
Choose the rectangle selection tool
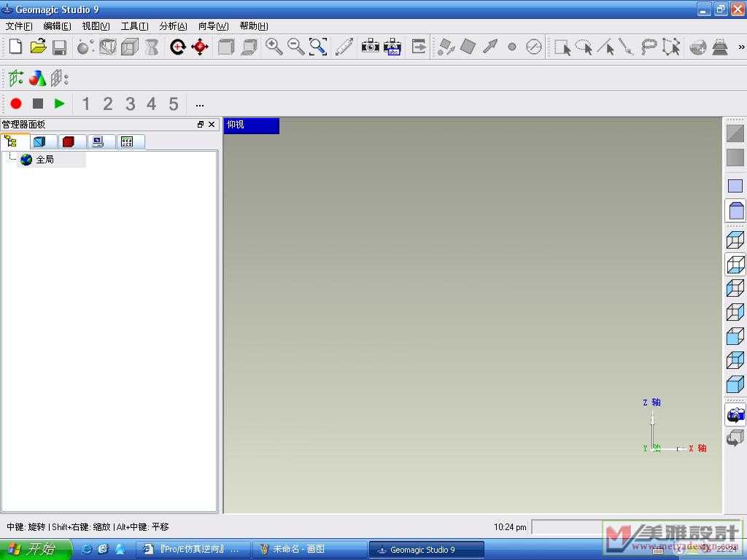[x=562, y=47]
